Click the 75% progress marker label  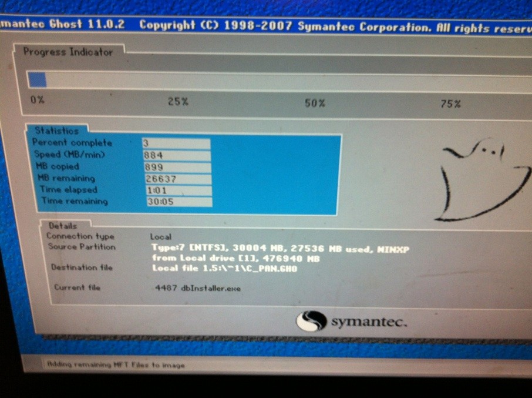450,103
